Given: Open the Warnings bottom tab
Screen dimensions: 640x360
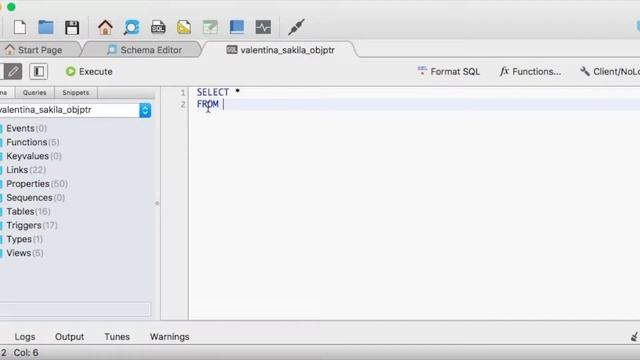Looking at the screenshot, I should coord(169,337).
